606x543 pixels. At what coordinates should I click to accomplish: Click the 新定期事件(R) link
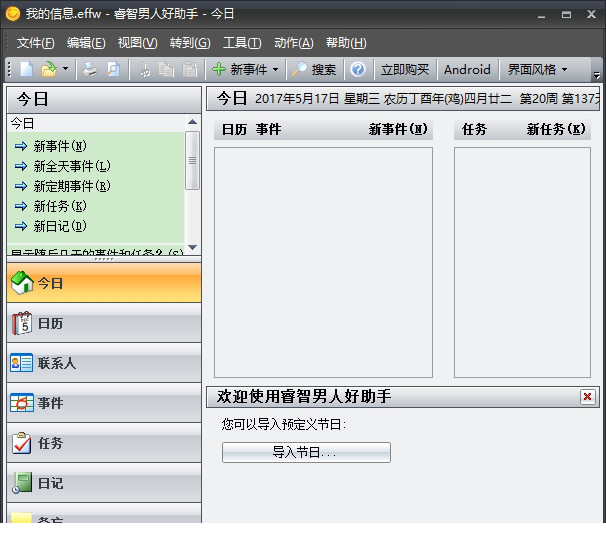point(71,186)
